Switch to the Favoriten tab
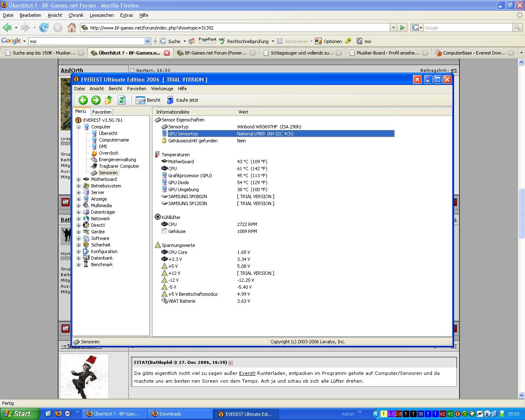This screenshot has height=420, width=525. click(x=102, y=112)
